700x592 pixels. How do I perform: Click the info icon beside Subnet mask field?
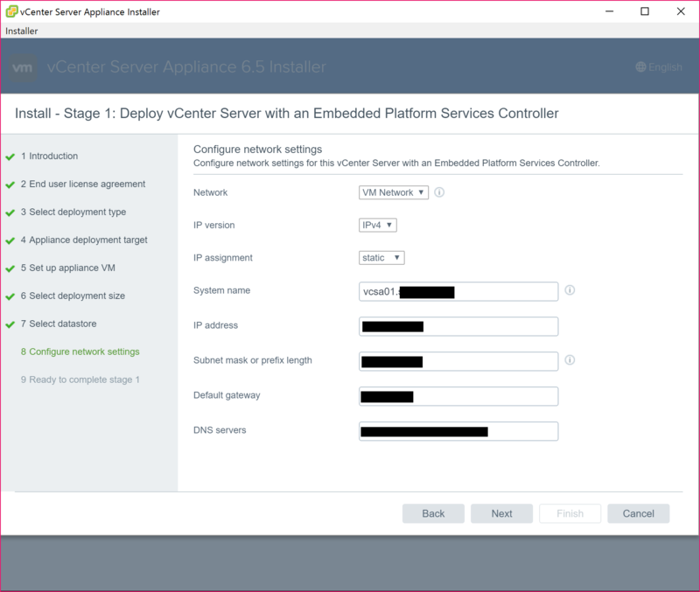click(570, 359)
